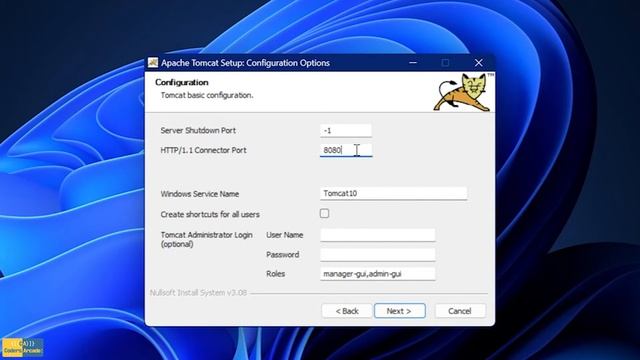Close the Apache Tomcat Setup window
Image resolution: width=640 pixels, height=360 pixels.
[x=479, y=63]
